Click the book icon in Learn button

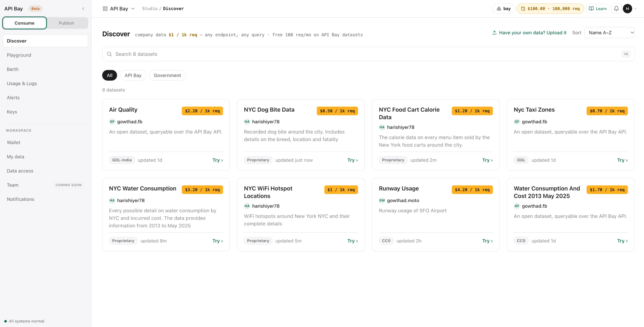tap(591, 9)
